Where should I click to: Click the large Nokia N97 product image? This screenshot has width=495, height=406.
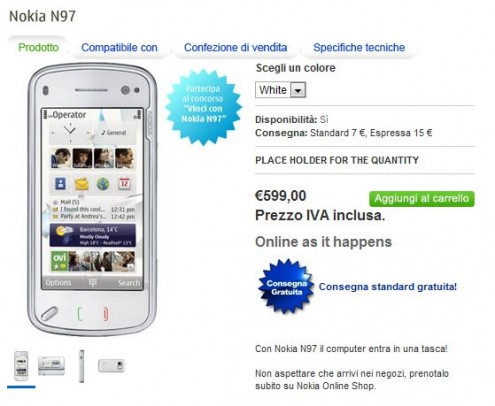click(92, 199)
